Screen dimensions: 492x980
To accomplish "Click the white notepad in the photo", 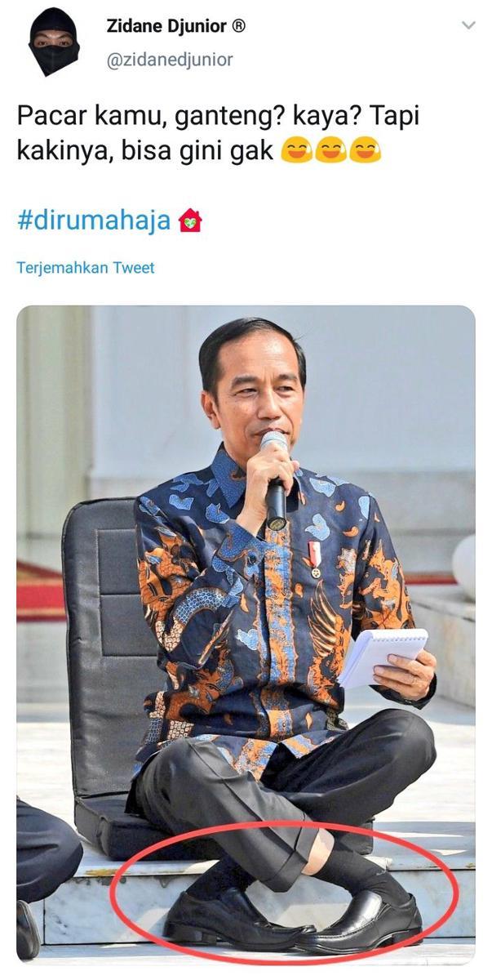I will coord(383,656).
